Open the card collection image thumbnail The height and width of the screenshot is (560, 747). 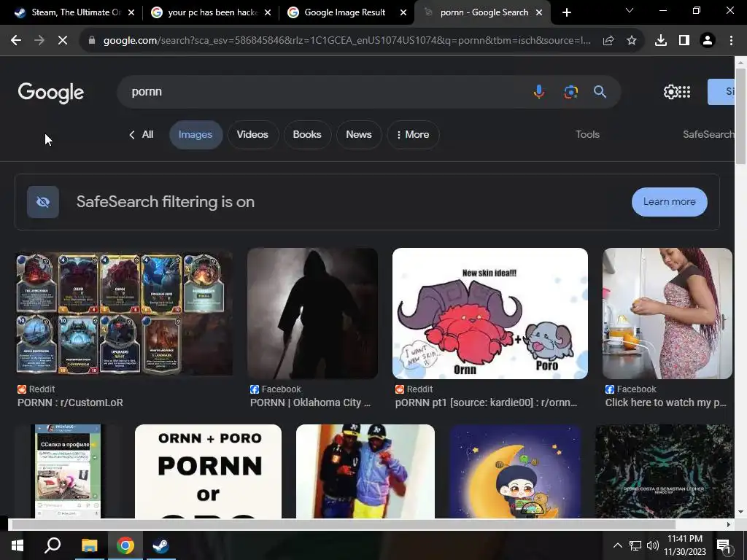(124, 314)
